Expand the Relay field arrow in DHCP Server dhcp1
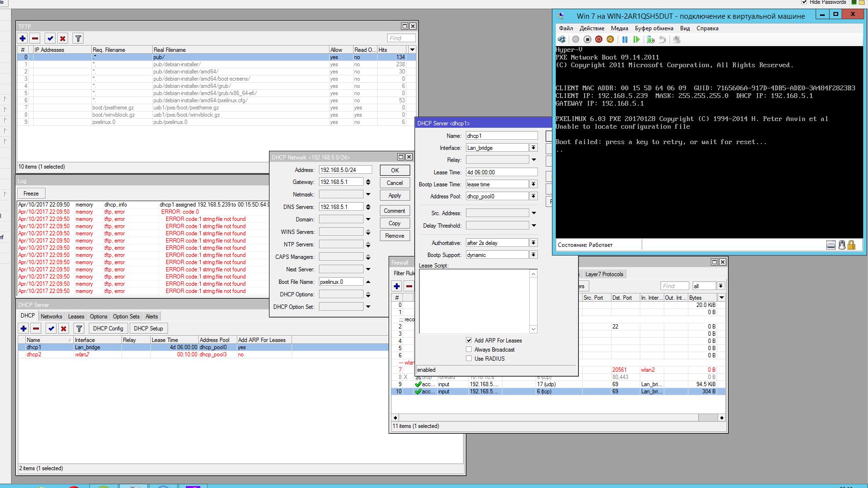 534,159
